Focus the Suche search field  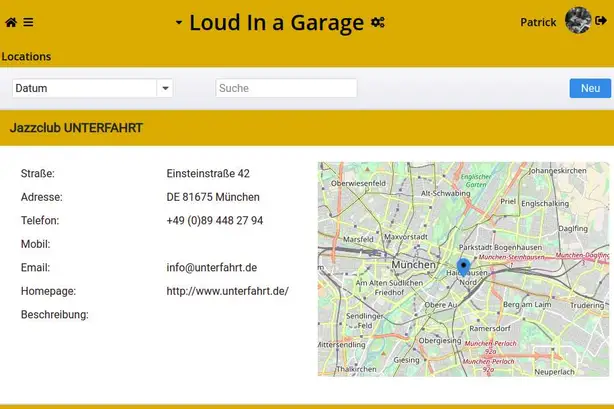[x=286, y=88]
